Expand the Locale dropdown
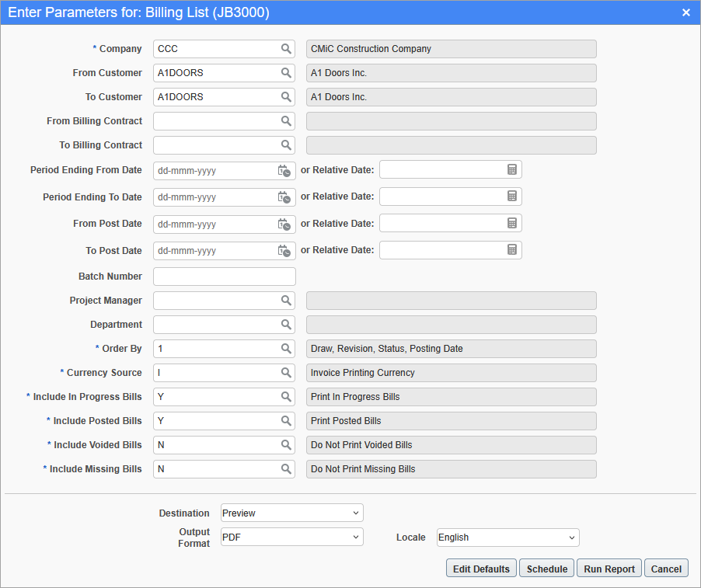The width and height of the screenshot is (701, 588). coord(507,538)
